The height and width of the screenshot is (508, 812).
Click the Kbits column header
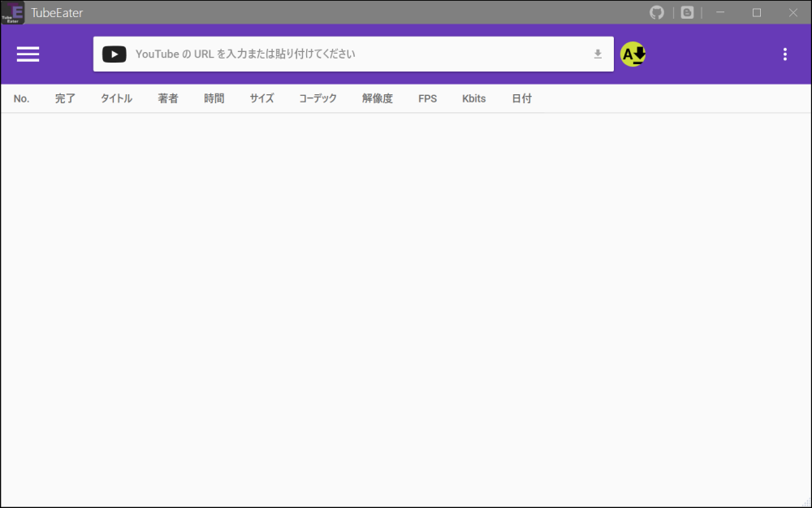pos(473,98)
